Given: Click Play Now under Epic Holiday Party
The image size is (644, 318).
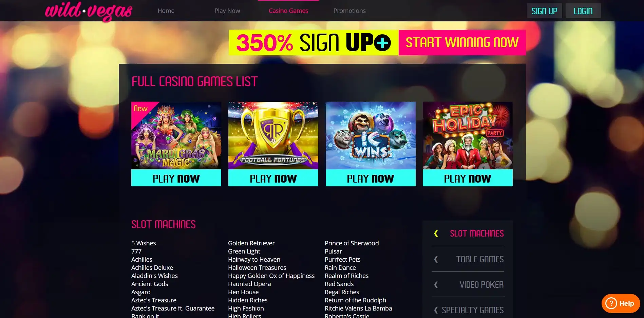Looking at the screenshot, I should point(468,178).
